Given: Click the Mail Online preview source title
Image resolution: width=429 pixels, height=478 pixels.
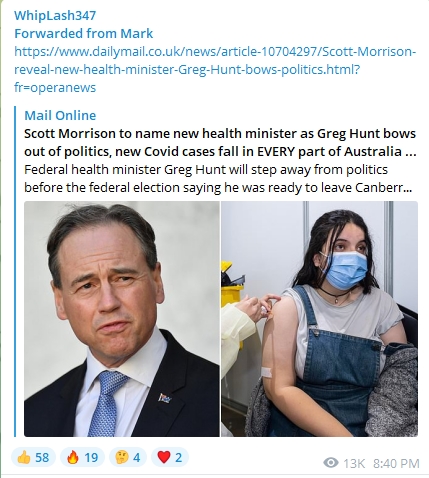Looking at the screenshot, I should click(60, 115).
